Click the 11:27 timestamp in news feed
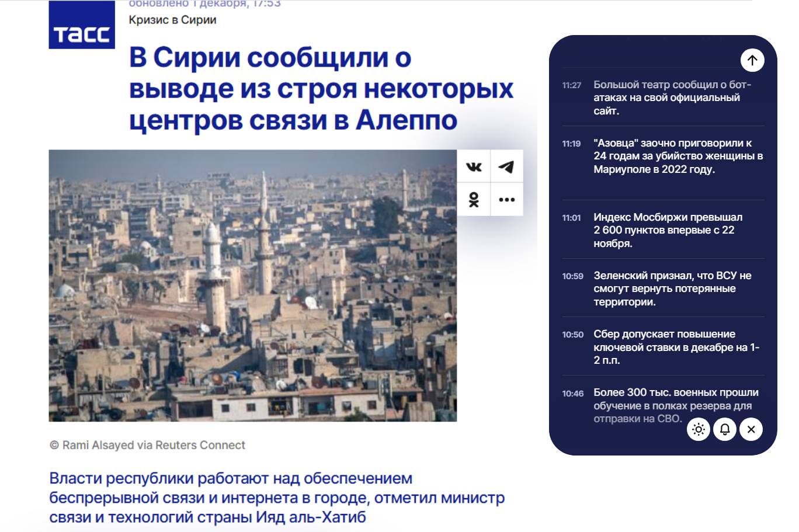 point(572,85)
